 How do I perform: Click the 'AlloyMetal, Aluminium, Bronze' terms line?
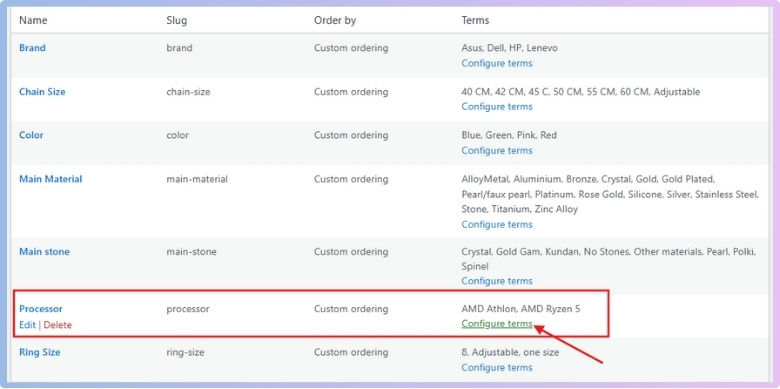pos(588,179)
